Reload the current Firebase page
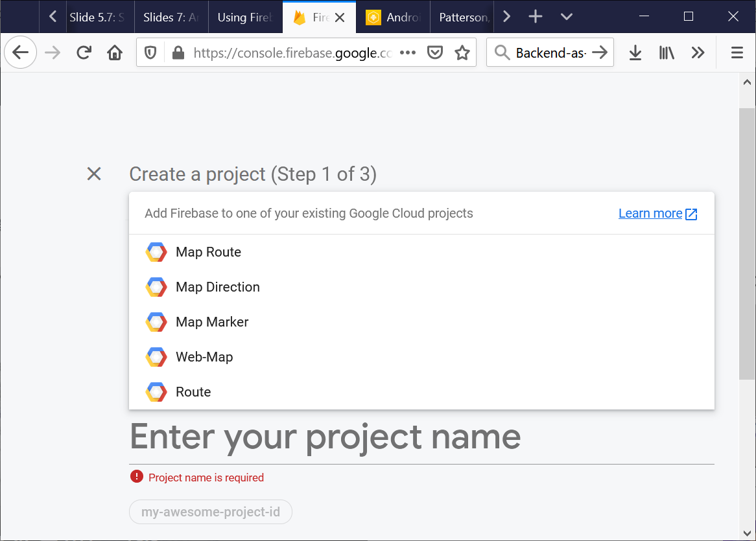 [84, 52]
